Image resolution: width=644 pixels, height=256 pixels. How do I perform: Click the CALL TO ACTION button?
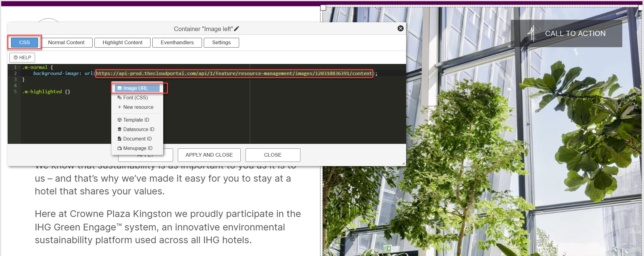point(566,34)
